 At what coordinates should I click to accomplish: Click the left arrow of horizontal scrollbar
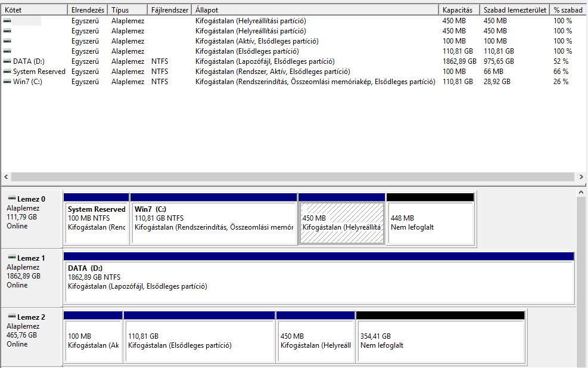point(6,177)
